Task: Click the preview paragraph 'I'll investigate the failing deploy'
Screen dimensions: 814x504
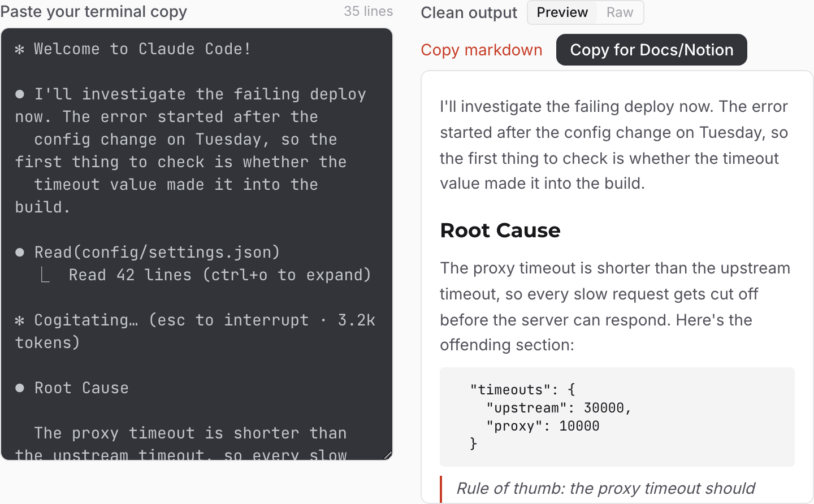Action: 614,145
